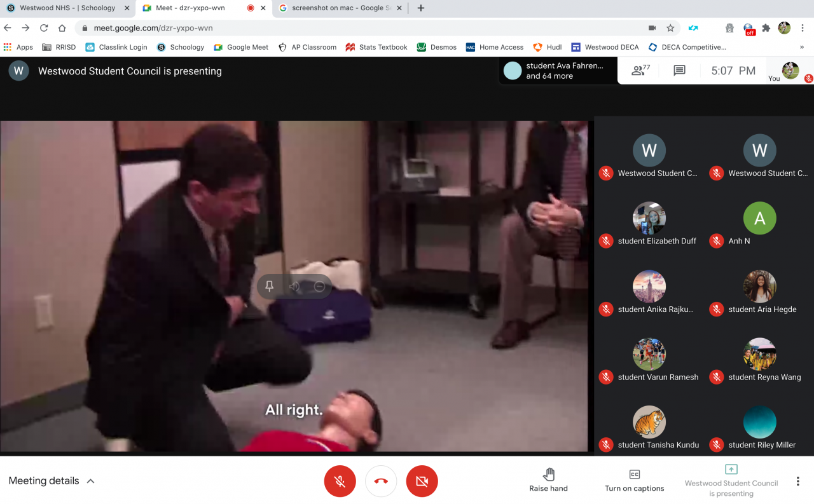
Task: Open the Desmos bookmark
Action: coord(437,47)
